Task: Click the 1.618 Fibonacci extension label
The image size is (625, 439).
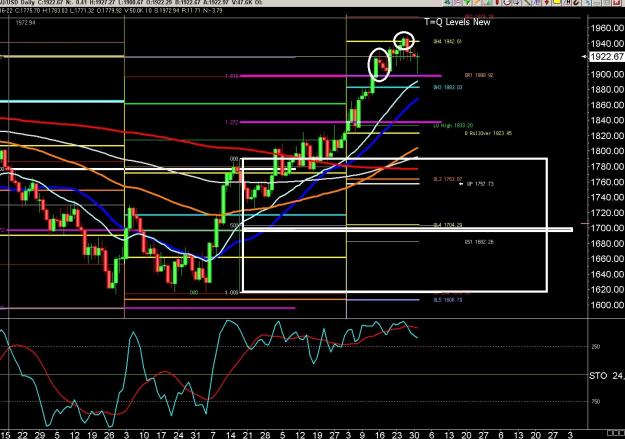Action: pyautogui.click(x=232, y=76)
